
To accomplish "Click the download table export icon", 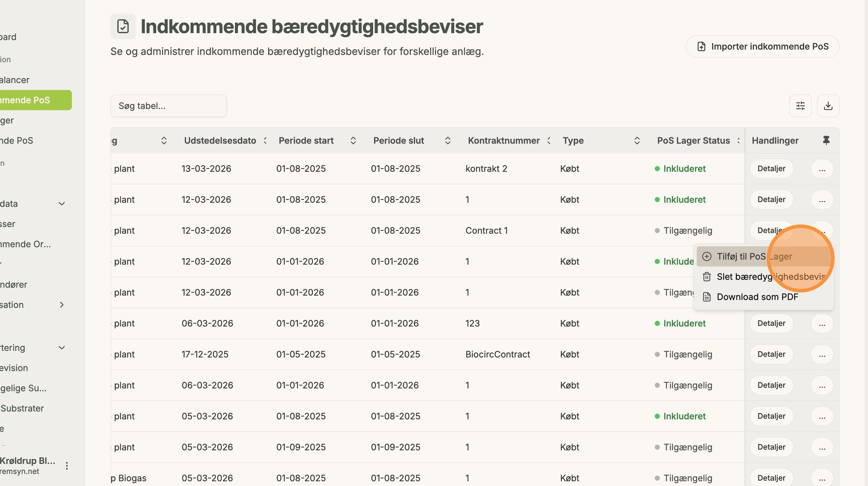I will 828,106.
